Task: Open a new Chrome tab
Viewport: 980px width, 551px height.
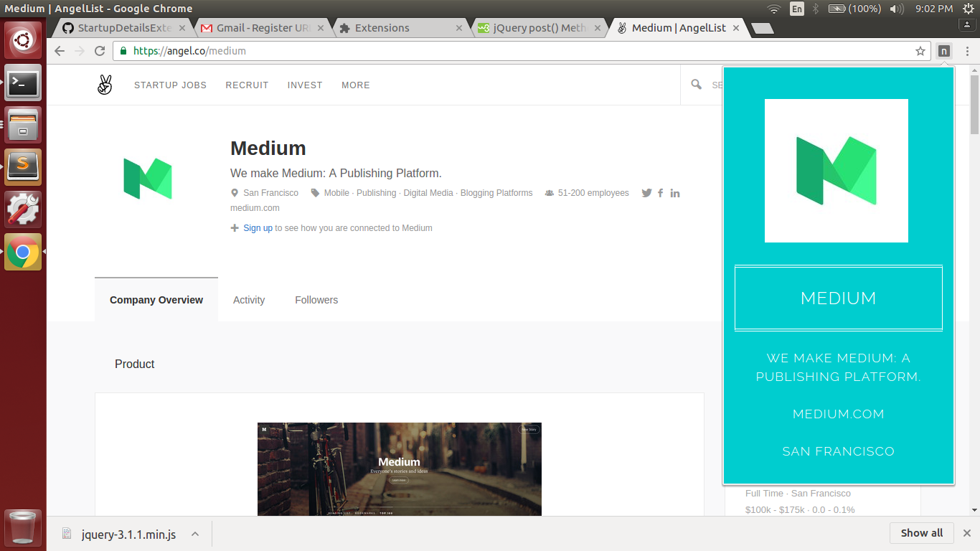Action: coord(762,28)
